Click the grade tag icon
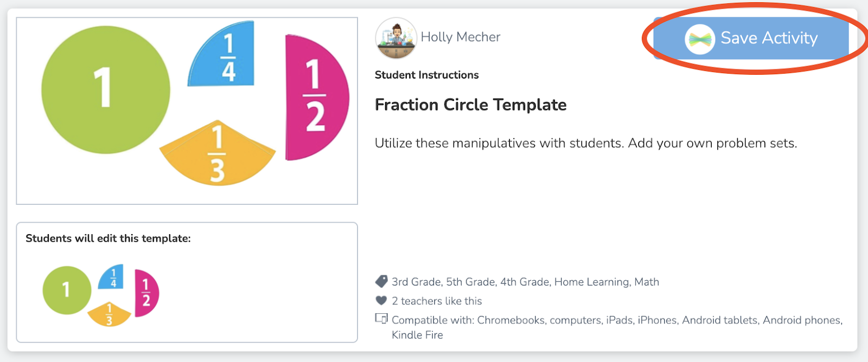 click(381, 281)
